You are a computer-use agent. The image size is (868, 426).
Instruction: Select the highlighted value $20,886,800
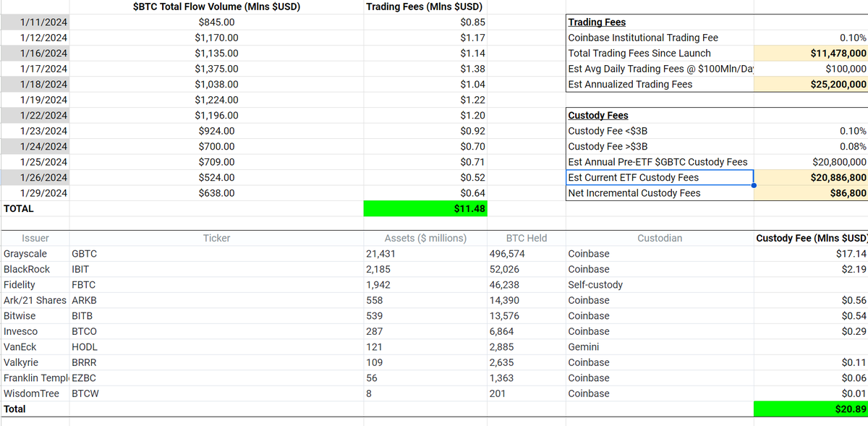click(812, 177)
